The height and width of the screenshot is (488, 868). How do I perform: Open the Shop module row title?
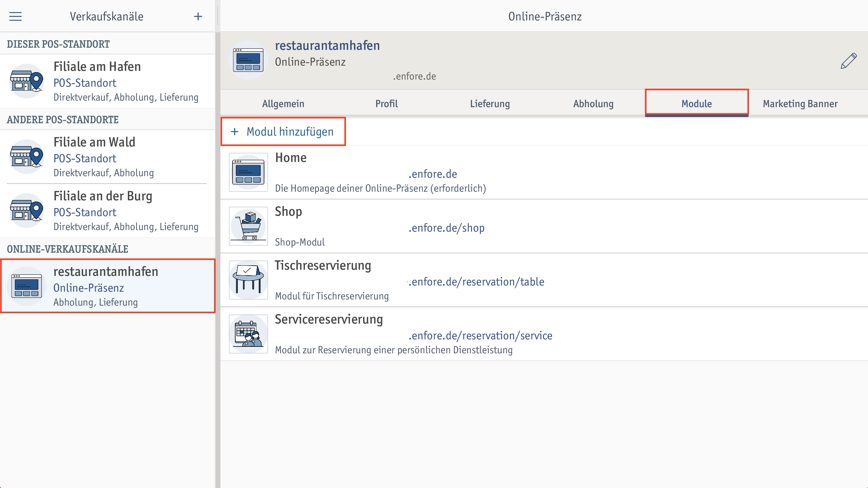point(289,212)
